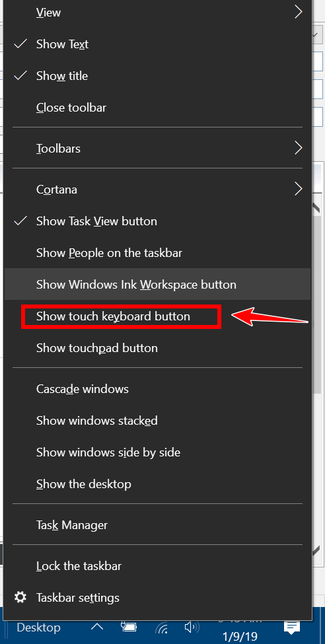The height and width of the screenshot is (644, 325).
Task: Expand the Toolbars submenu
Action: (157, 148)
